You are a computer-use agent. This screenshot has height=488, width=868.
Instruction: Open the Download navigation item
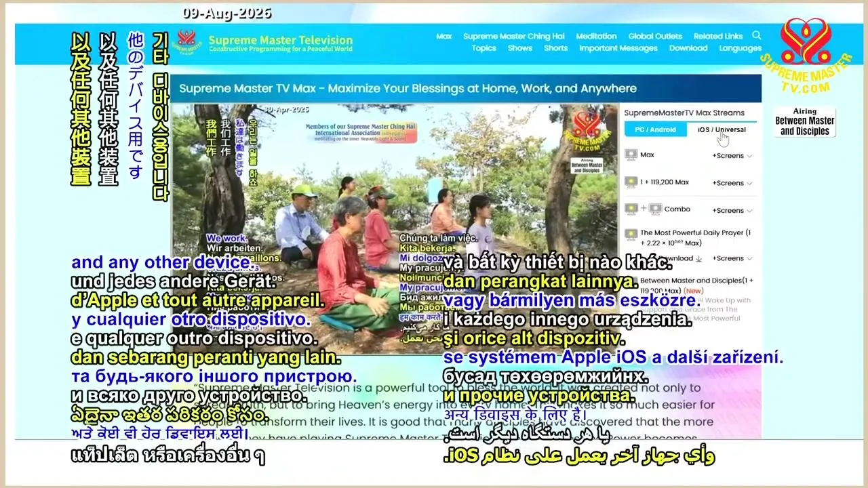click(x=688, y=48)
